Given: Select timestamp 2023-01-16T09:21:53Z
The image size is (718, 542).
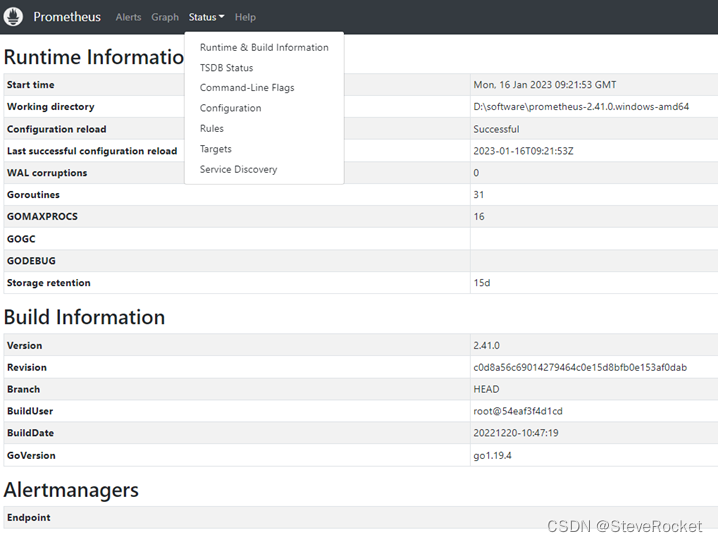Looking at the screenshot, I should point(523,151).
